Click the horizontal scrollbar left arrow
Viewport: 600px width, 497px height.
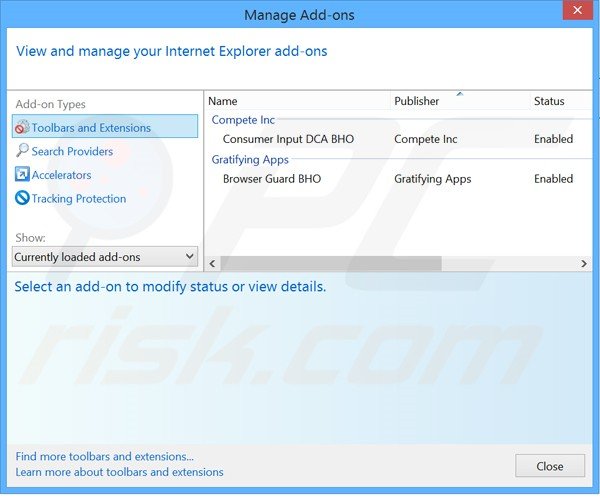coord(212,264)
